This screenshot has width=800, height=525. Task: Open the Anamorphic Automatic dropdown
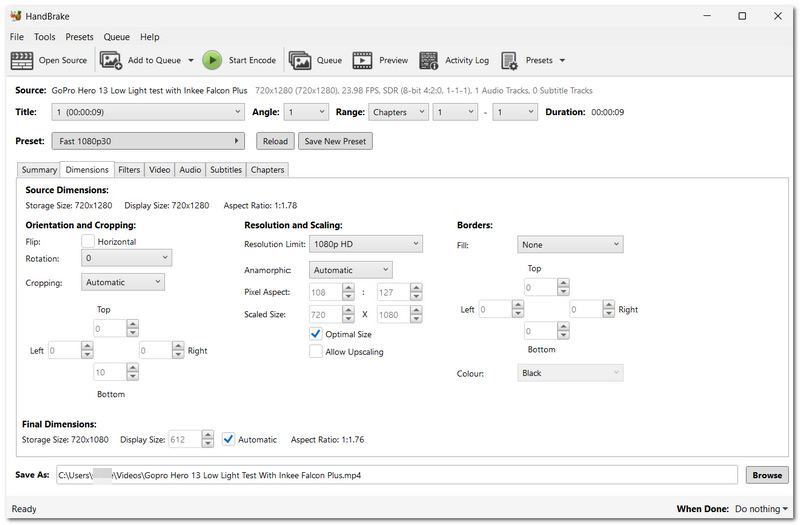351,270
